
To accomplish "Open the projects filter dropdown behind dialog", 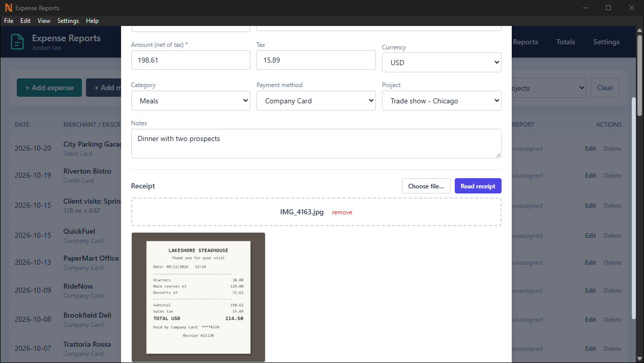I will tap(549, 88).
